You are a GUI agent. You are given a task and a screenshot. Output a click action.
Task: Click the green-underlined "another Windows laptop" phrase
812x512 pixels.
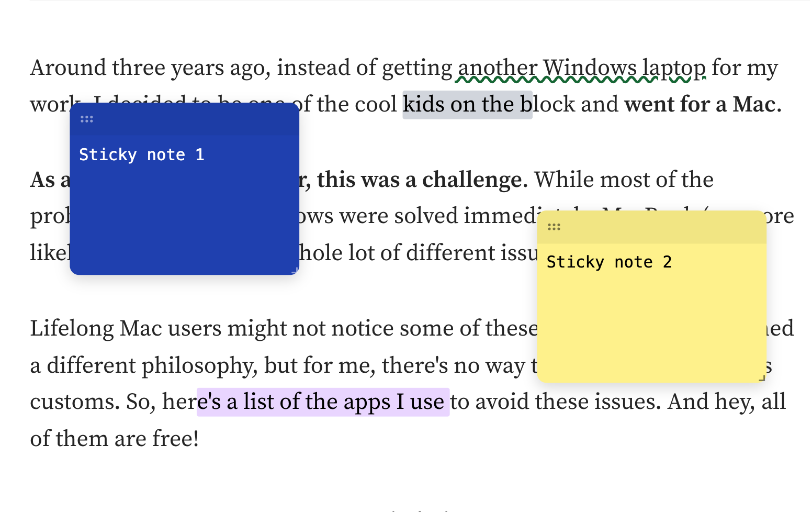[x=581, y=68]
